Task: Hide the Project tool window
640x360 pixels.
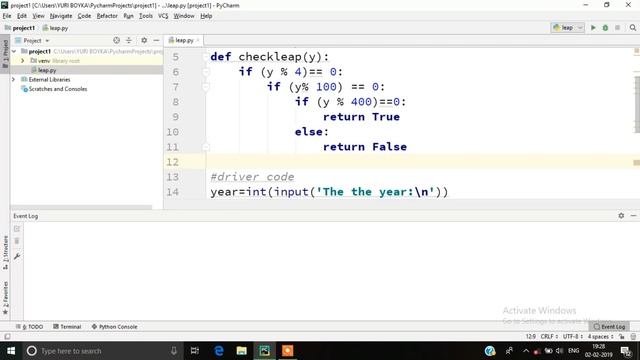Action: (x=156, y=40)
